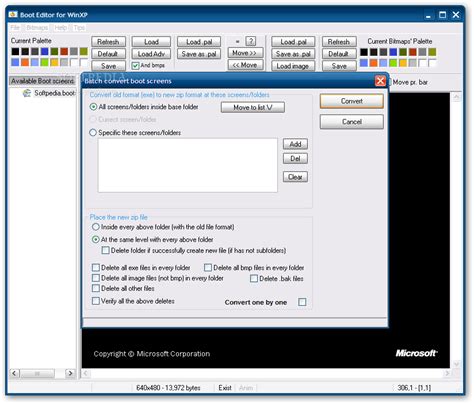The image size is (474, 404).
Task: Check Delete all bmp files in every folder
Action: [x=208, y=267]
